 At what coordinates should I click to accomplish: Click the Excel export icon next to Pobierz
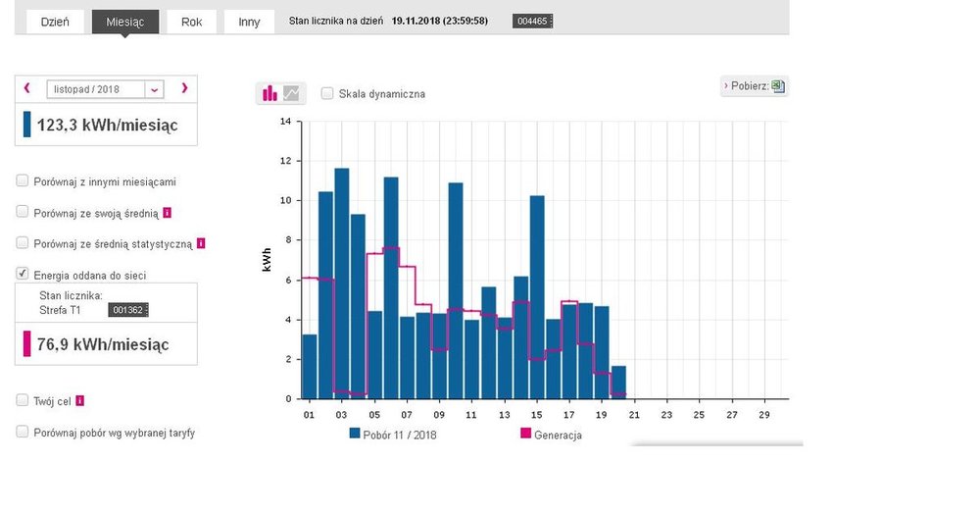pyautogui.click(x=778, y=86)
